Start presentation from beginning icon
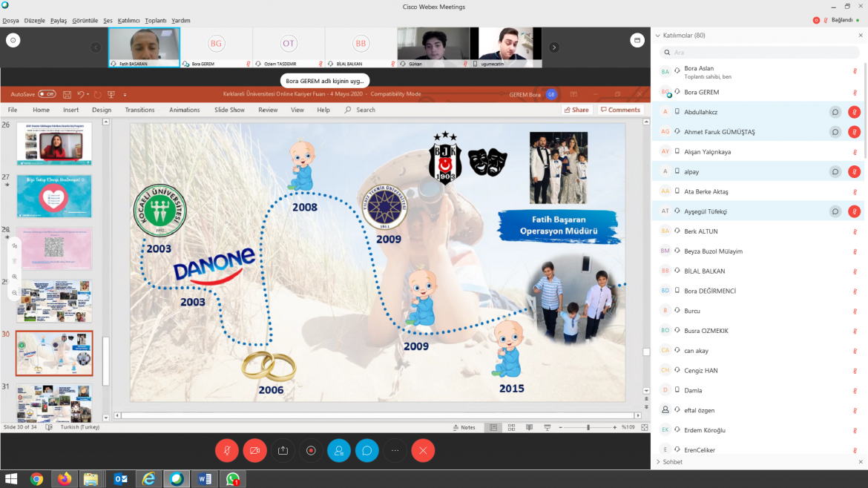 [x=111, y=94]
